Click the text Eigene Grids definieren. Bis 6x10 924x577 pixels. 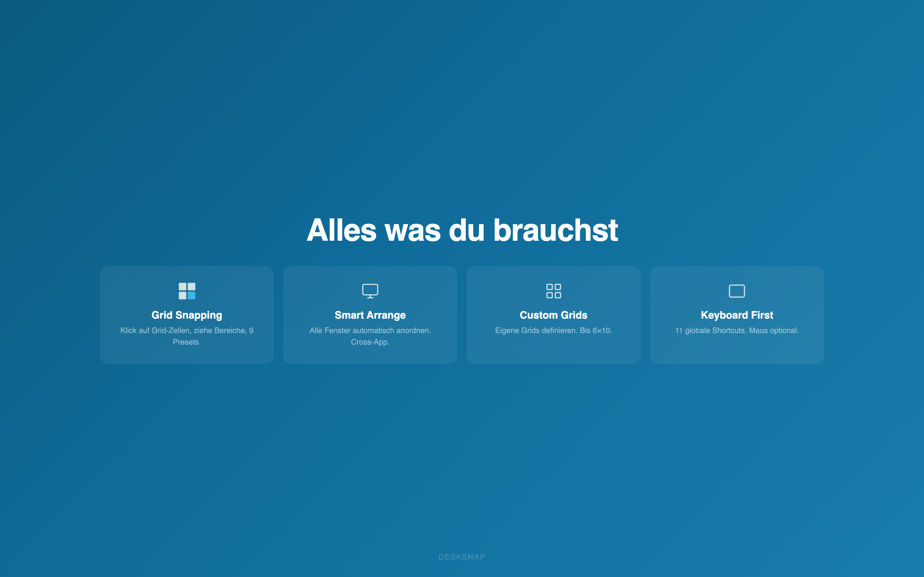point(554,331)
